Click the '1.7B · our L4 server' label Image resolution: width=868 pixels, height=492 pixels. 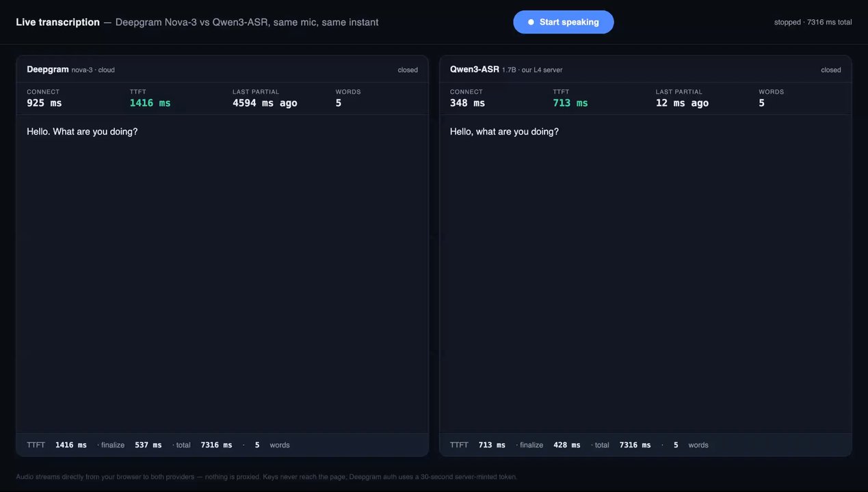pos(532,70)
